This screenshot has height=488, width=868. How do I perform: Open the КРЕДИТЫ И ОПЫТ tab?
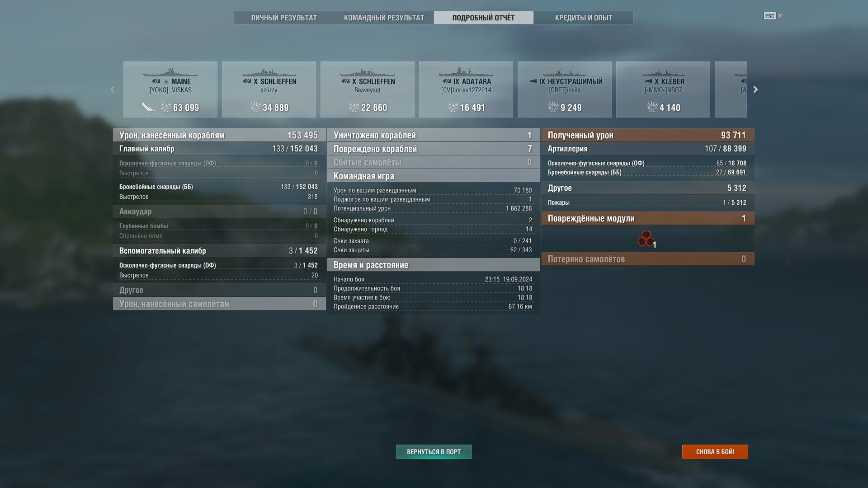click(584, 18)
